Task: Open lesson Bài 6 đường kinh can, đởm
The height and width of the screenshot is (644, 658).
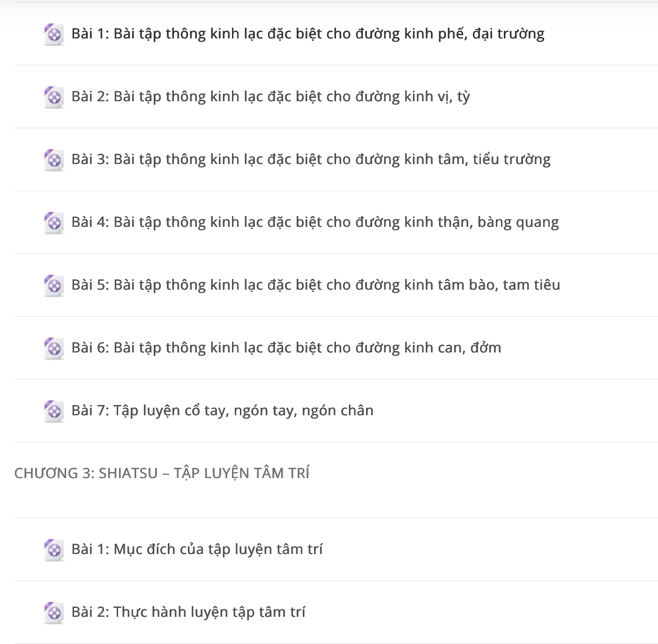Action: coord(286,348)
